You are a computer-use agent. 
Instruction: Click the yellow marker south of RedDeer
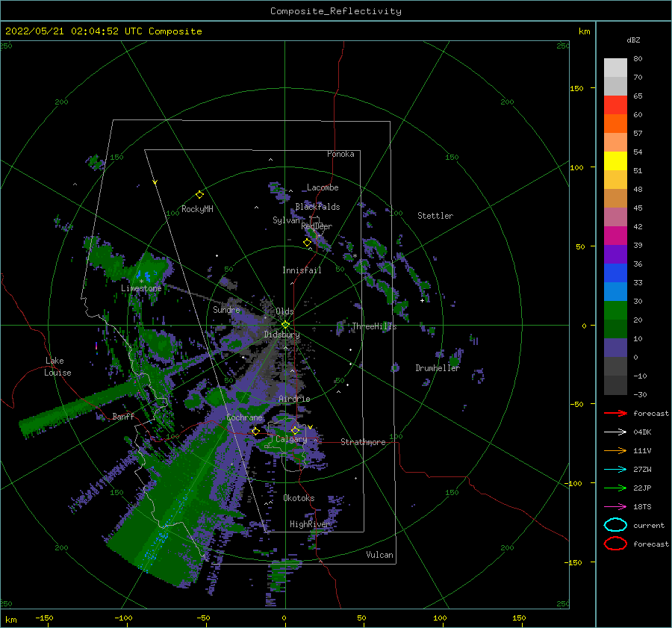point(307,243)
